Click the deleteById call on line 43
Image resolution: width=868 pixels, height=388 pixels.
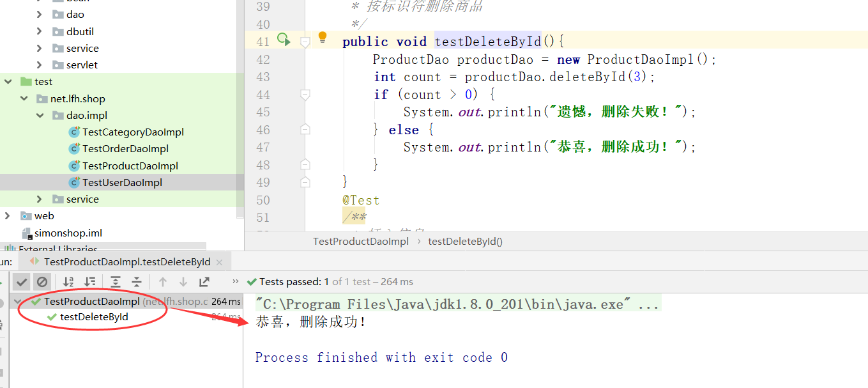pos(587,77)
